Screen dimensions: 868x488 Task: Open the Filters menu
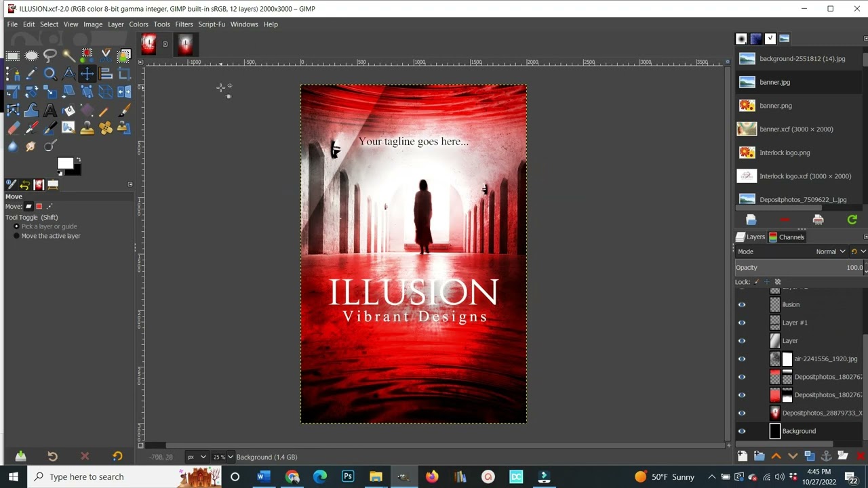coord(184,24)
